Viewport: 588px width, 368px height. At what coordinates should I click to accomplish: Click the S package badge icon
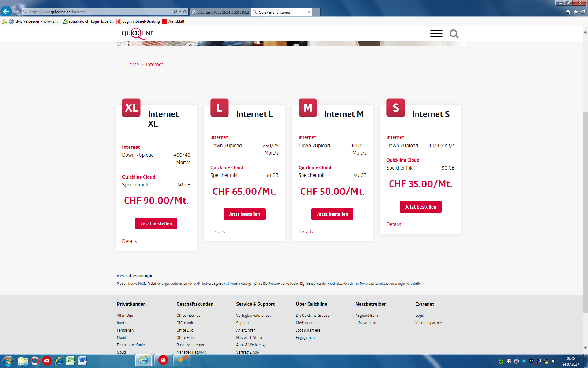(395, 108)
